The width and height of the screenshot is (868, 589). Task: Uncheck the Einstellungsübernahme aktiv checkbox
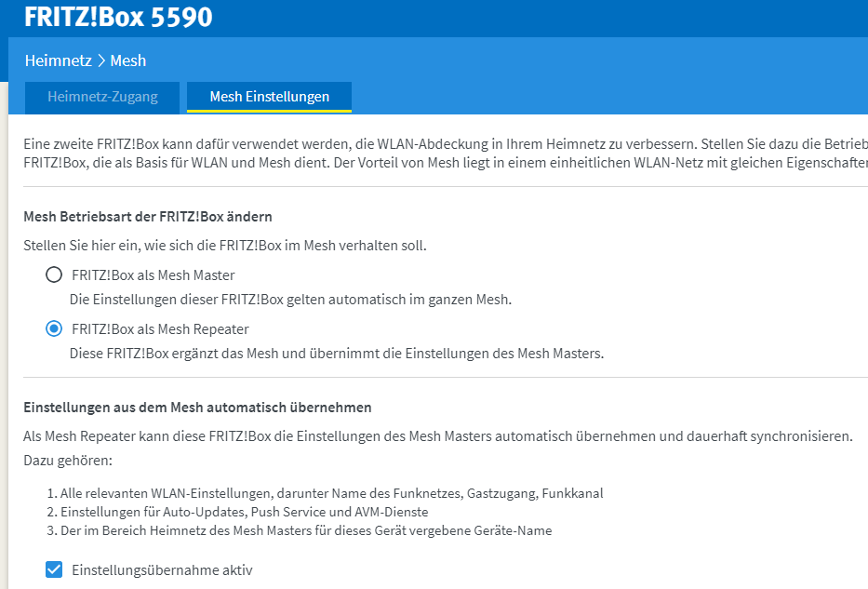click(x=54, y=569)
